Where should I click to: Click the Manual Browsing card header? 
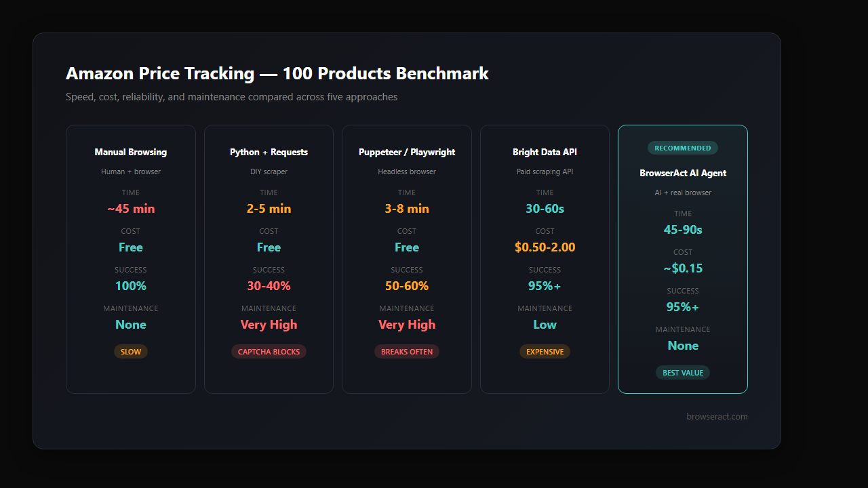[x=130, y=152]
